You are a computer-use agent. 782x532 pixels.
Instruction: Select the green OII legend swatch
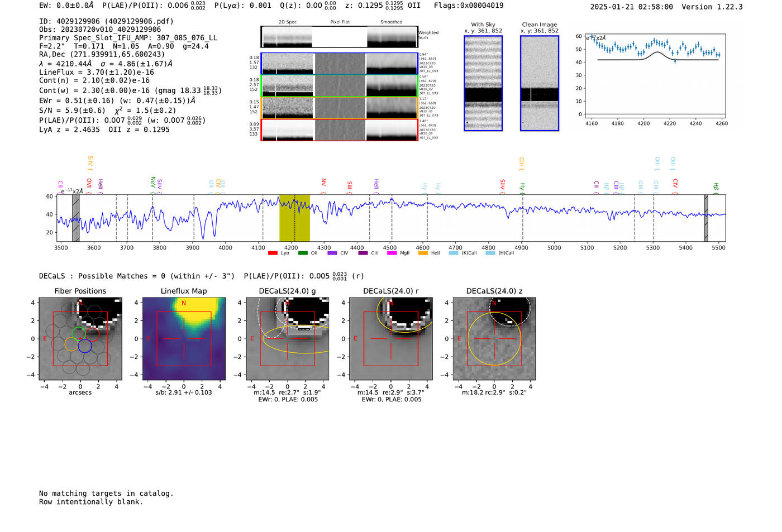303,253
